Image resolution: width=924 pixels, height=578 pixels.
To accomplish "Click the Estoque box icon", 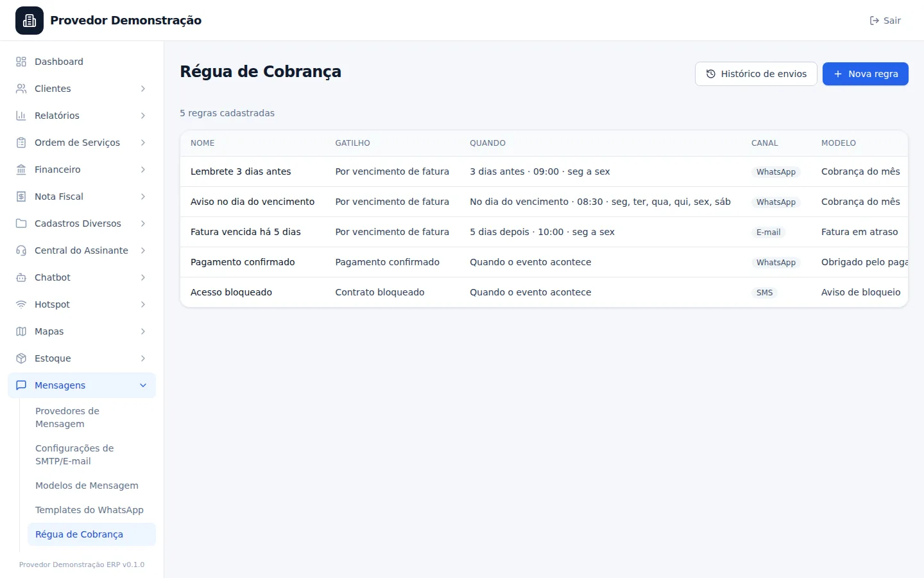I will [21, 358].
